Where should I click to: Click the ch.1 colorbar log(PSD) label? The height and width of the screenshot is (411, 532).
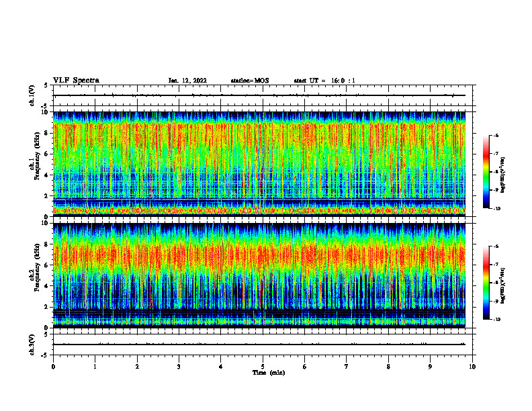tap(503, 175)
